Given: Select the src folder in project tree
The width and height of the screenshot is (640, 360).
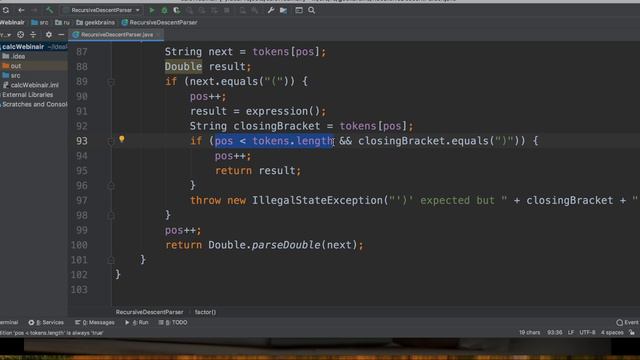Looking at the screenshot, I should (x=11, y=76).
